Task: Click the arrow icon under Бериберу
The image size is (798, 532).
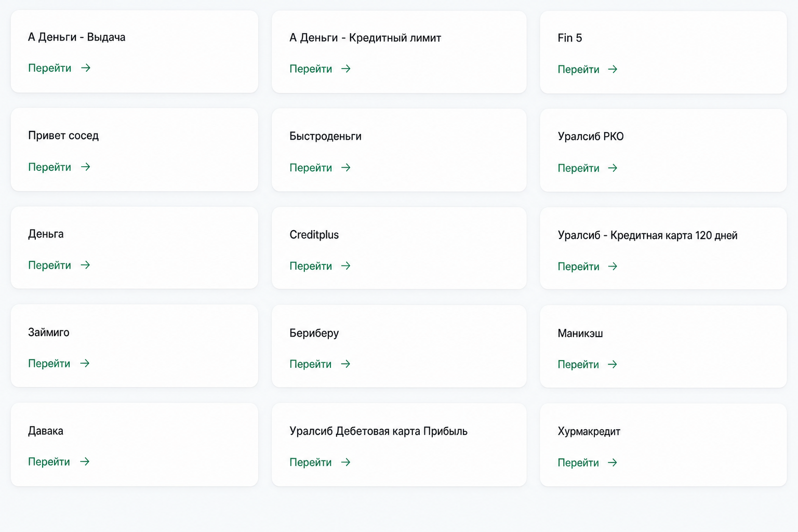Action: click(x=345, y=364)
